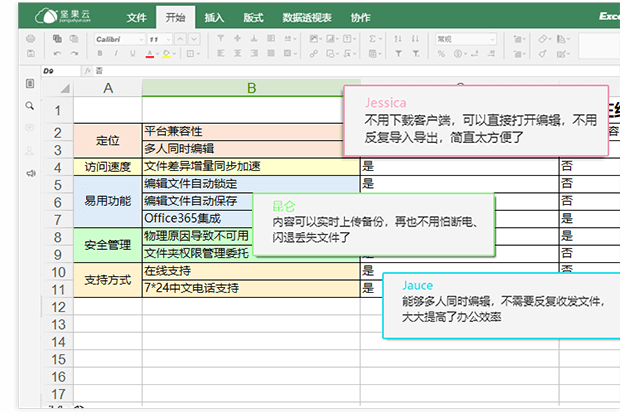Click the redo arrow icon
The width and height of the screenshot is (620, 414).
coord(76,53)
